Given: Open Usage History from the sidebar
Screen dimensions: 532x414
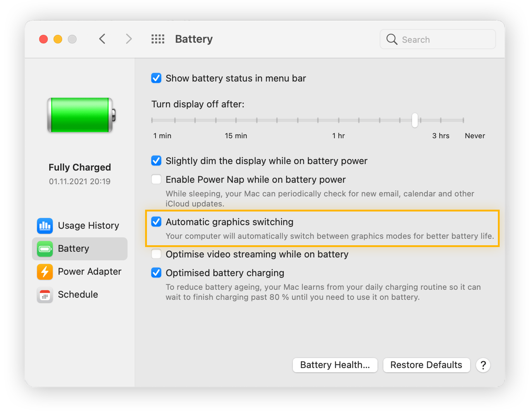Looking at the screenshot, I should click(x=79, y=226).
